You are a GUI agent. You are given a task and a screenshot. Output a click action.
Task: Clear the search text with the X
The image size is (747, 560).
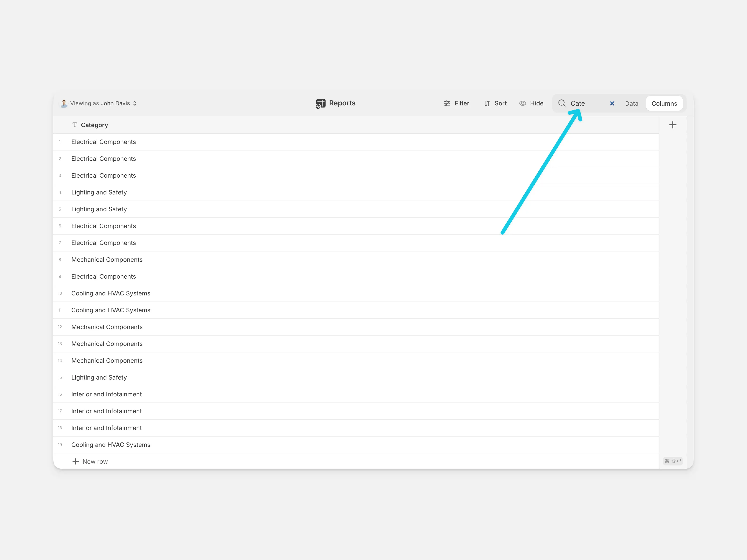click(612, 104)
